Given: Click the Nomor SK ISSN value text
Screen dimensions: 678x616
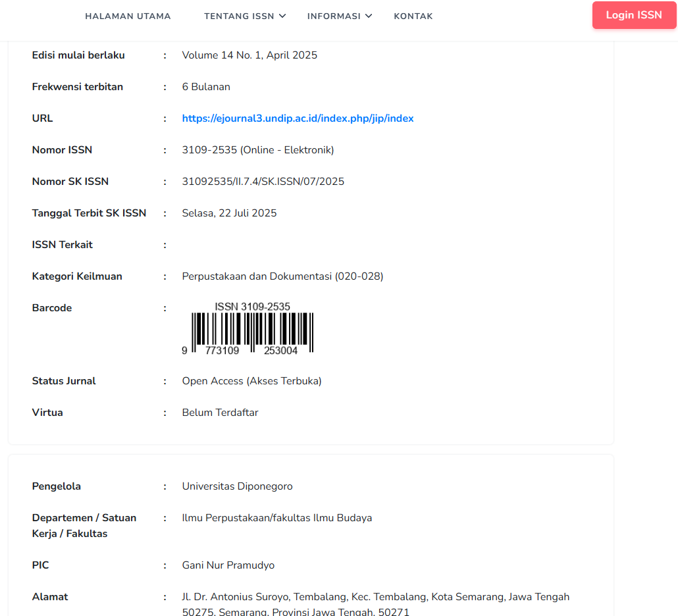Looking at the screenshot, I should pos(263,182).
